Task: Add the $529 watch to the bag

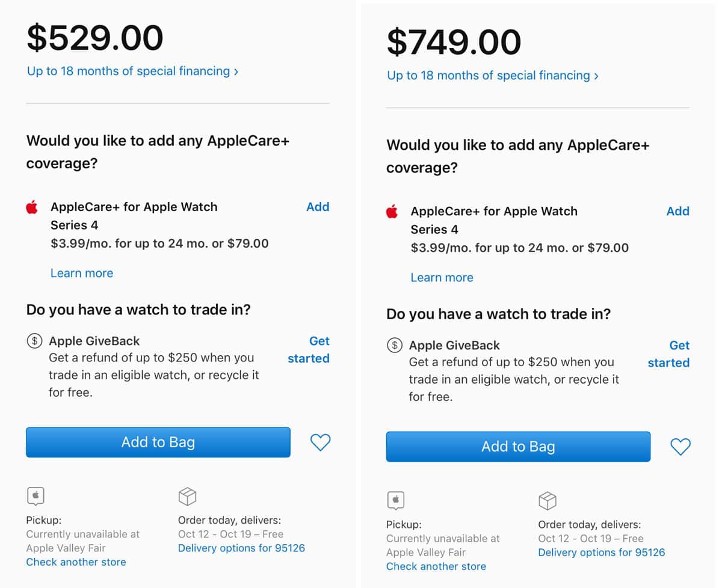Action: 158,443
